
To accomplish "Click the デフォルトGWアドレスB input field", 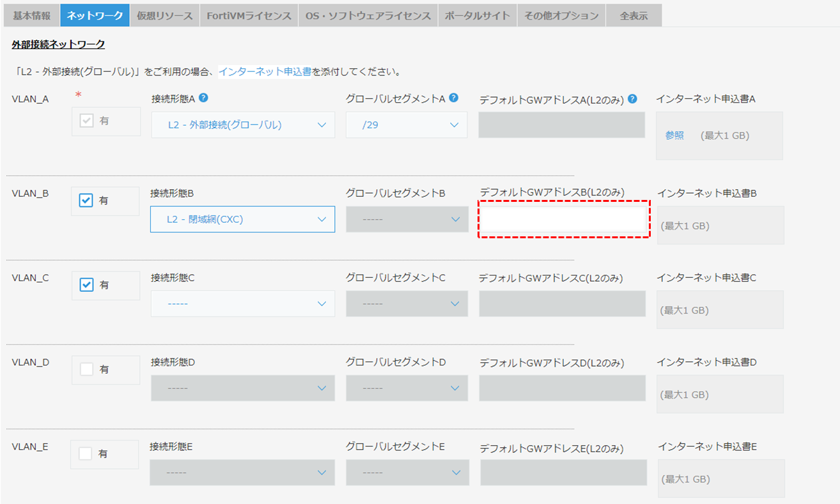I will [x=564, y=219].
